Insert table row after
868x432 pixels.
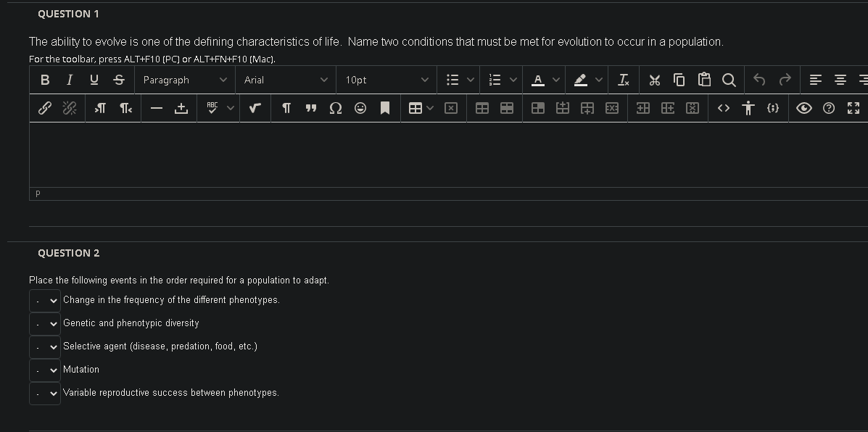click(x=587, y=109)
